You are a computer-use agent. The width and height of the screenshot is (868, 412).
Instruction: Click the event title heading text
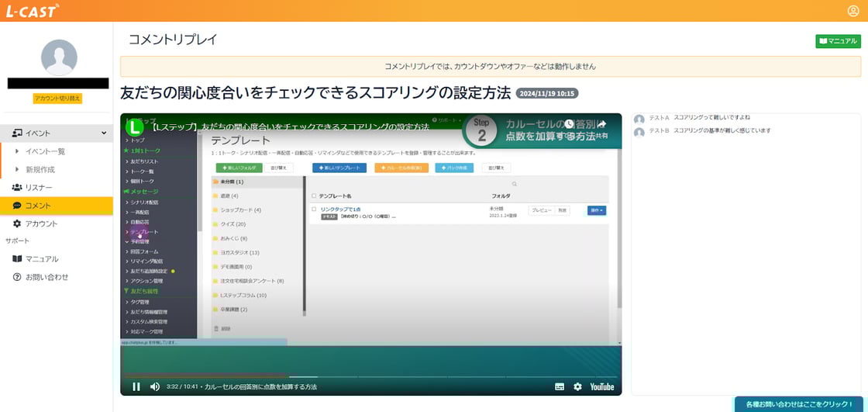click(315, 93)
